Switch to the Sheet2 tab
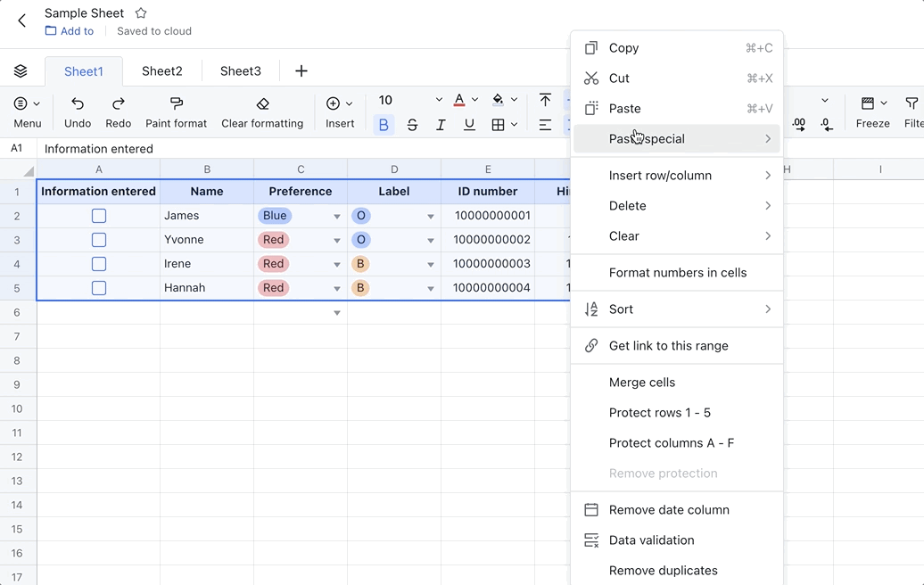This screenshot has height=585, width=924. point(162,71)
